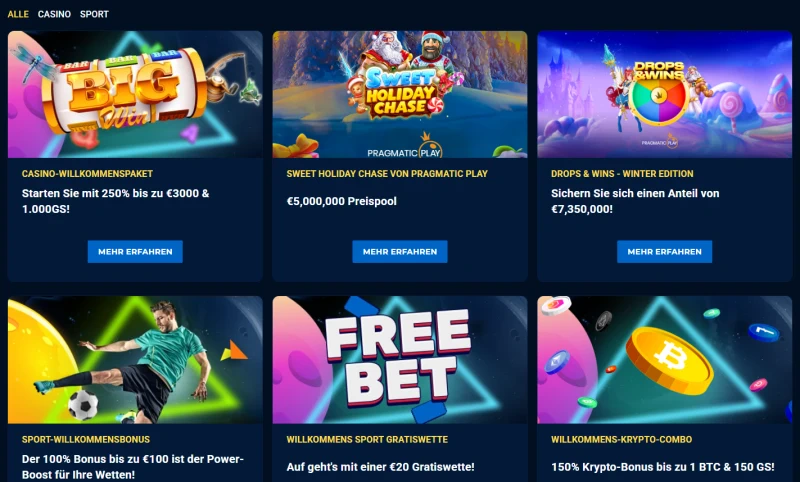Open the Drops & Wins wheel banner
The width and height of the screenshot is (800, 482).
(x=665, y=94)
